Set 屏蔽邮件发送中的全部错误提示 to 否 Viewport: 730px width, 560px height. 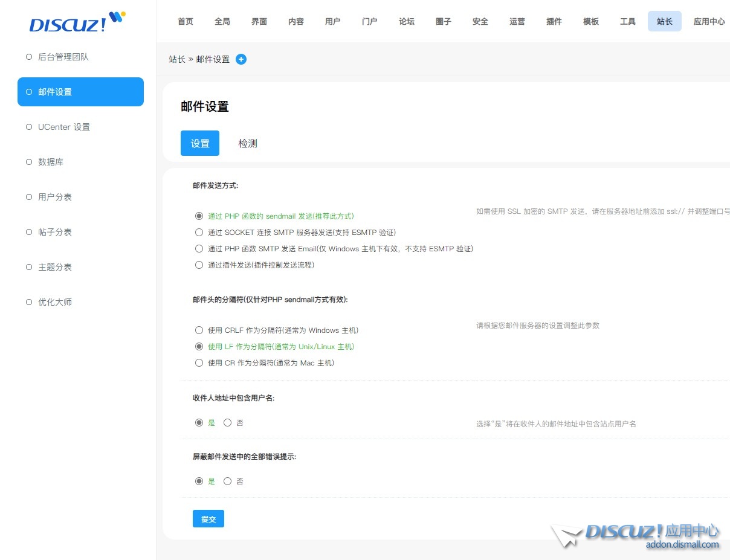point(228,481)
